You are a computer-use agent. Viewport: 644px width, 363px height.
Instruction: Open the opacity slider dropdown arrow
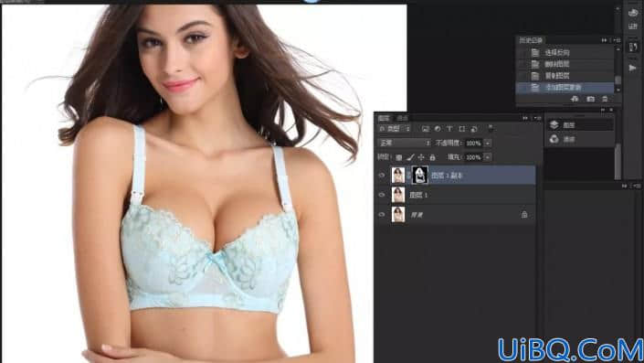coord(488,143)
